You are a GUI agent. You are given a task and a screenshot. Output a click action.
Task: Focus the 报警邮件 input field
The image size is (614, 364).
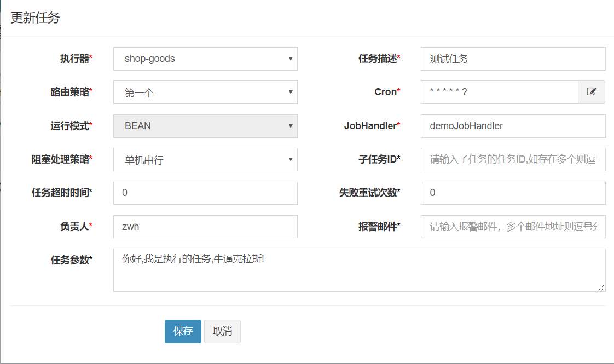pyautogui.click(x=513, y=227)
